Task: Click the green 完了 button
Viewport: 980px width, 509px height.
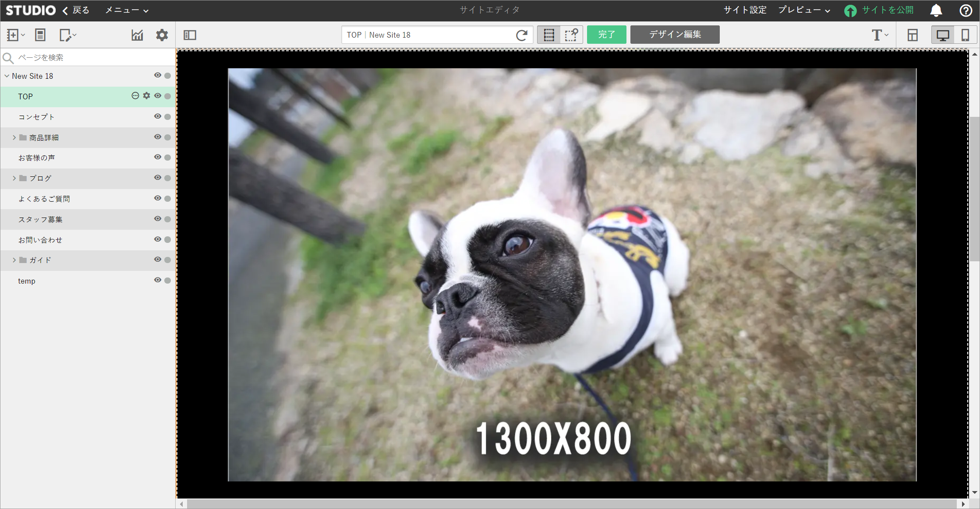Action: [606, 35]
